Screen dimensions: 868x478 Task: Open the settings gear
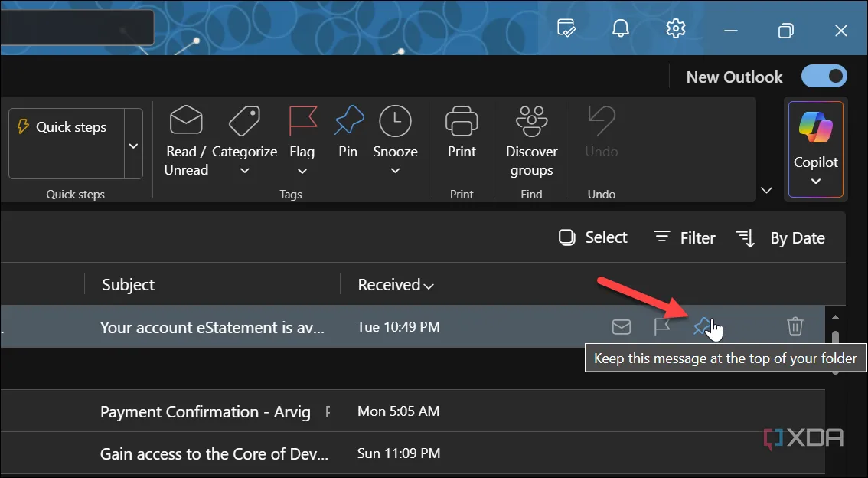675,29
